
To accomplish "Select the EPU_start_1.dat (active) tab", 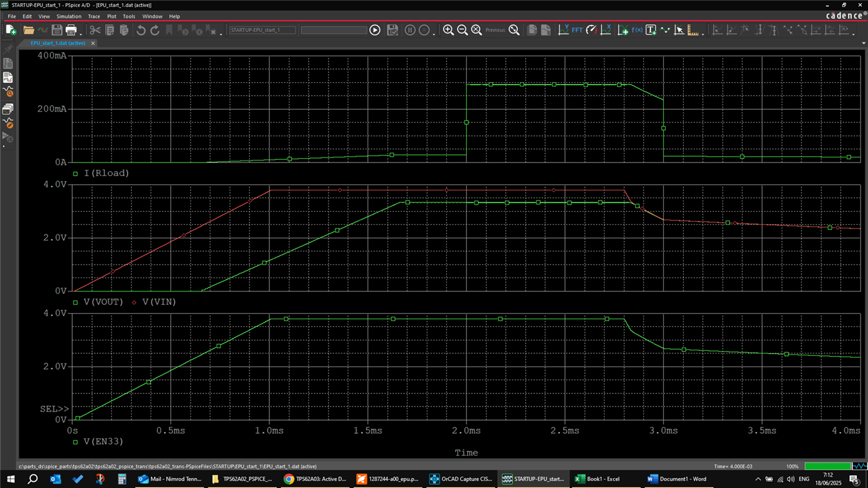I will point(58,44).
